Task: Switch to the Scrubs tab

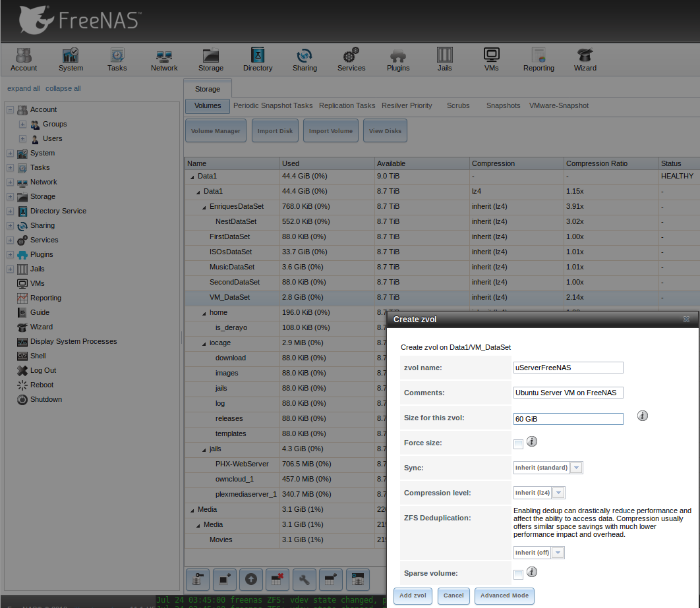Action: point(458,105)
